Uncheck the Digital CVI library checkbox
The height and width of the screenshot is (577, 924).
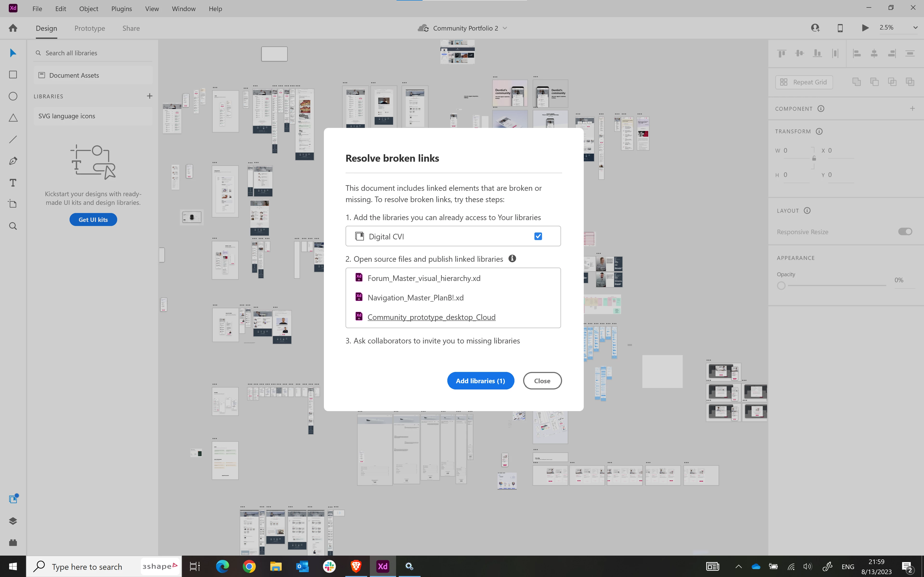click(538, 236)
